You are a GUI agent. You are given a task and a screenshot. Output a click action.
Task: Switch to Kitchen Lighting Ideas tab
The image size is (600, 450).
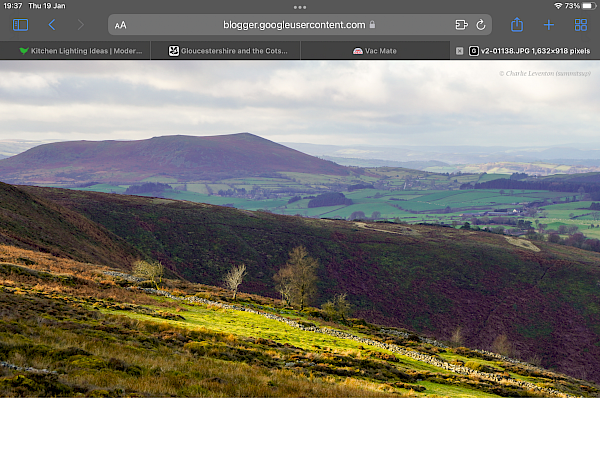(x=80, y=50)
